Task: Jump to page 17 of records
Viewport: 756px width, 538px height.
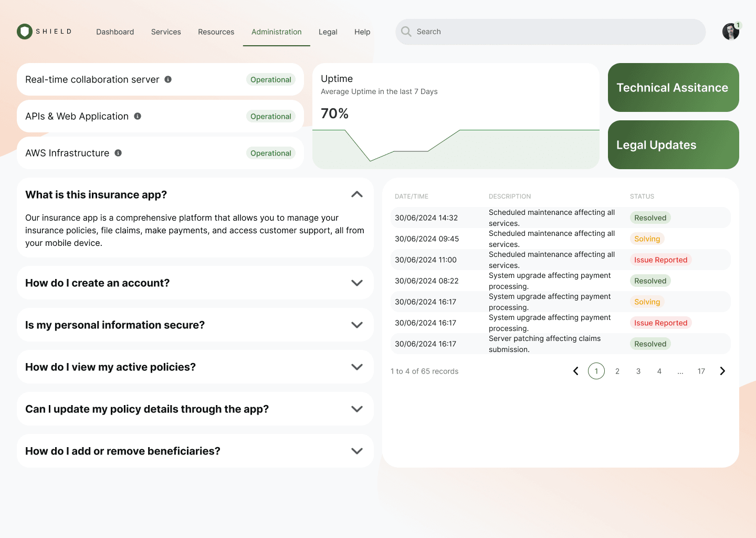Action: tap(701, 371)
